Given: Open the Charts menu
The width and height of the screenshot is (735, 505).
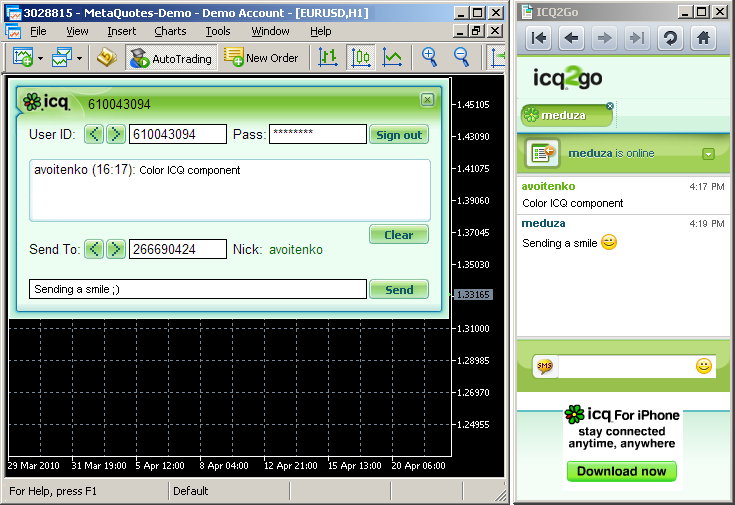Looking at the screenshot, I should click(x=170, y=31).
